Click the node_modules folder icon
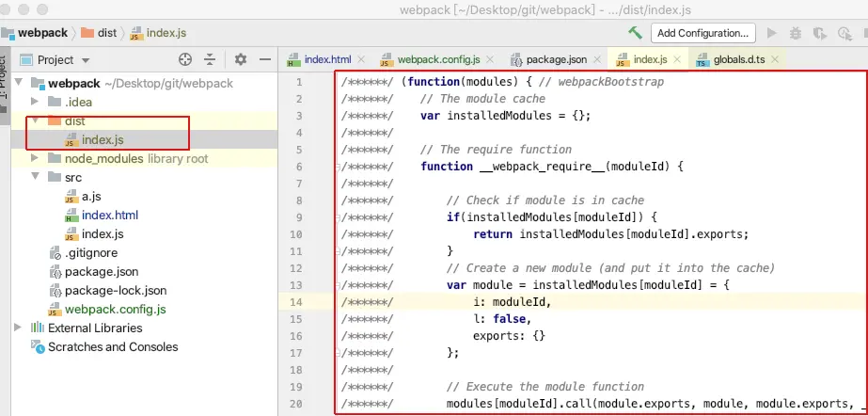Image resolution: width=868 pixels, height=416 pixels. pyautogui.click(x=55, y=158)
